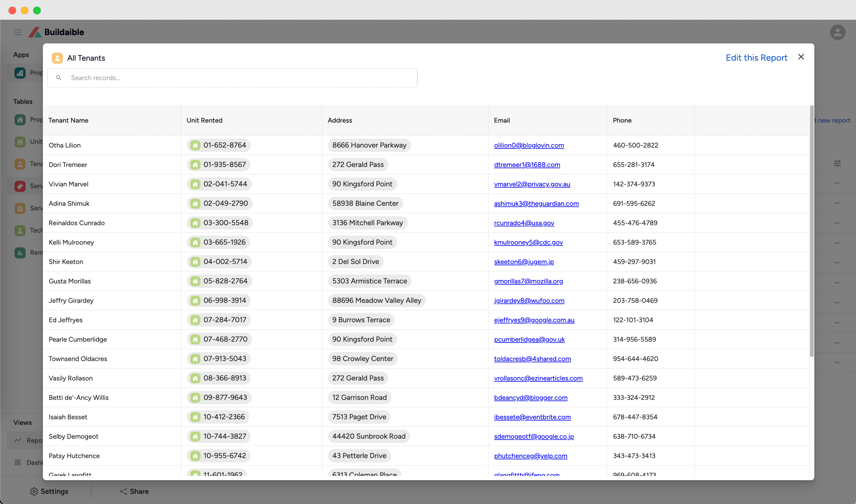The width and height of the screenshot is (856, 504).
Task: Select the Technicians table icon
Action: pyautogui.click(x=20, y=231)
